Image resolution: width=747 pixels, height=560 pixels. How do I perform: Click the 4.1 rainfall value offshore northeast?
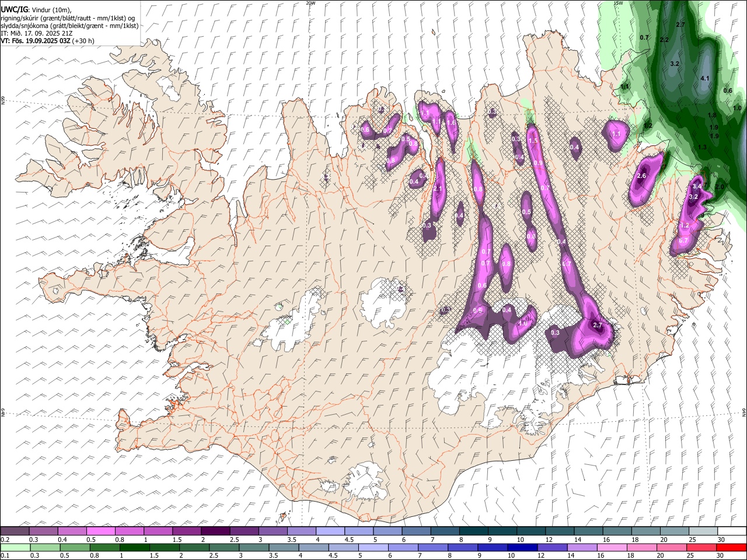pyautogui.click(x=704, y=78)
